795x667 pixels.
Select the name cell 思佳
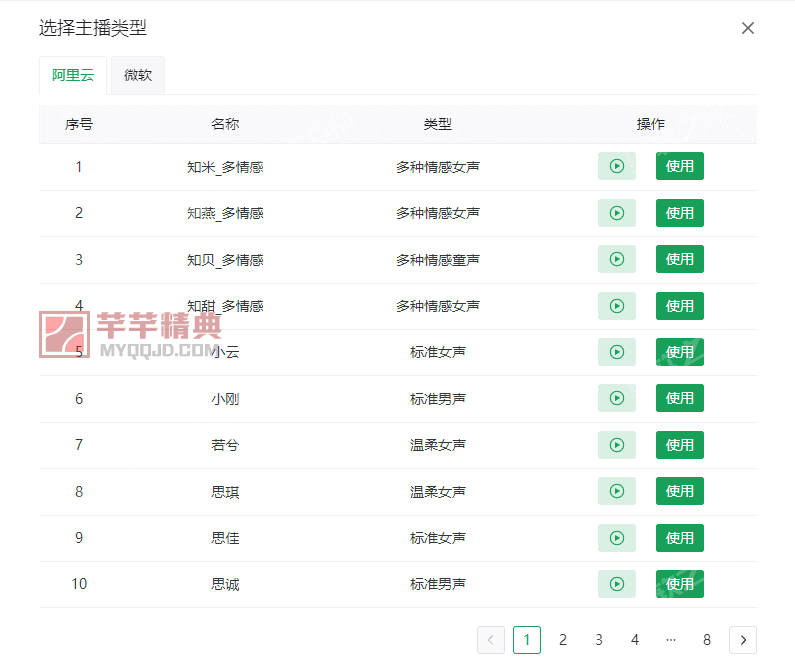pyautogui.click(x=225, y=538)
